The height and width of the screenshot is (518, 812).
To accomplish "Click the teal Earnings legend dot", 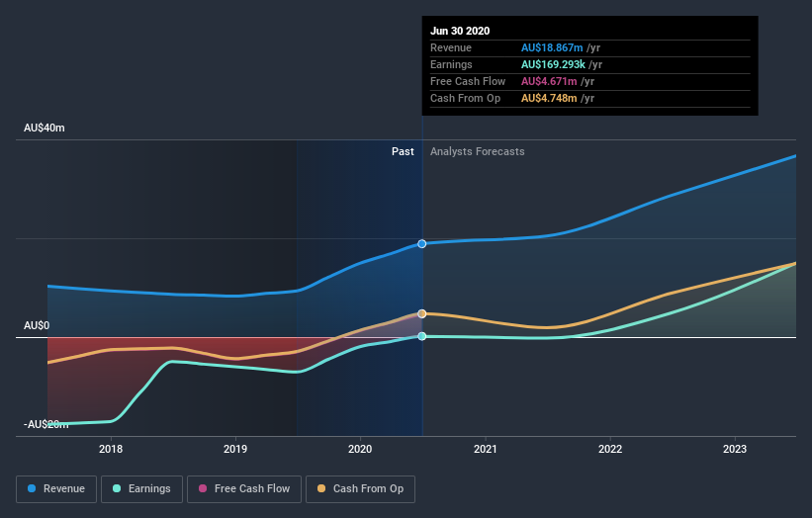I will [x=117, y=488].
